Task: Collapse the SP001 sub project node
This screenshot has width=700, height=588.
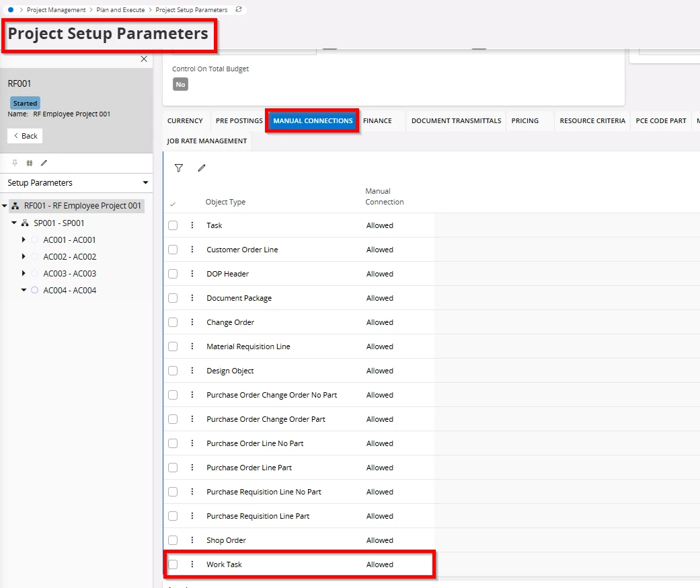Action: coord(14,223)
